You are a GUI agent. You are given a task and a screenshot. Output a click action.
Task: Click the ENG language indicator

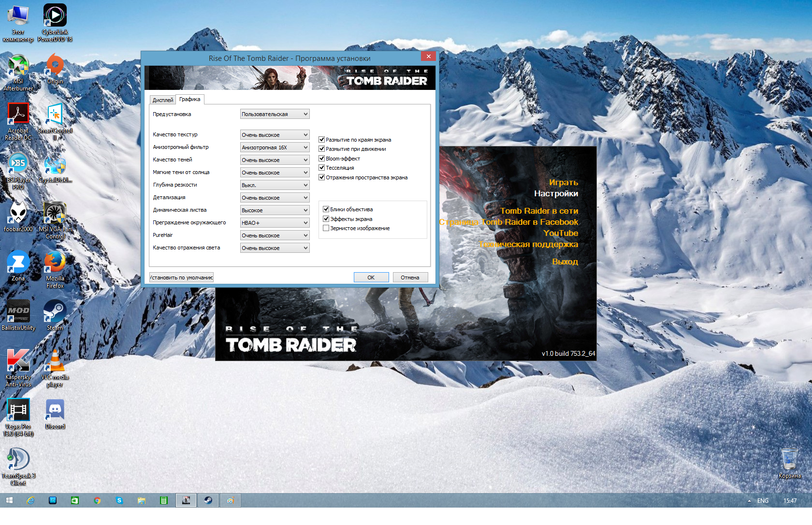[x=763, y=501]
